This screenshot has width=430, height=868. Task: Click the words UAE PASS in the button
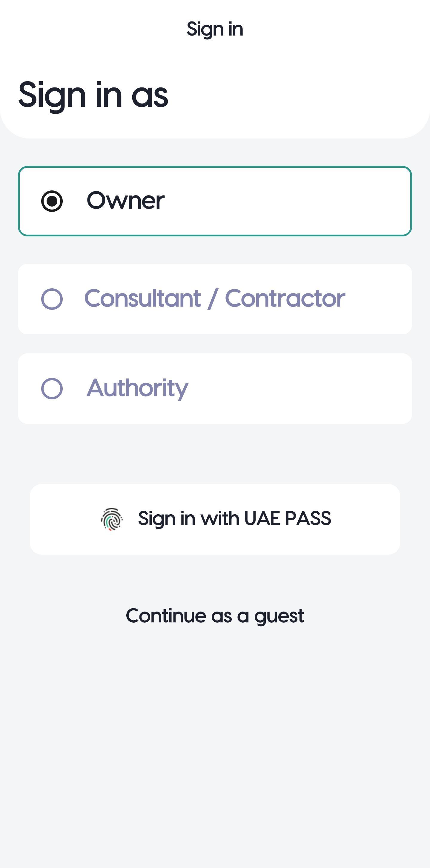point(288,518)
